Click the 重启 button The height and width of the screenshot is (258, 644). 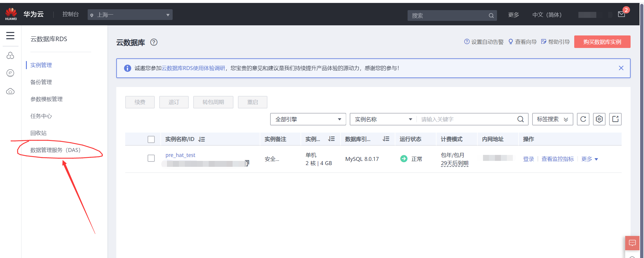tap(253, 102)
